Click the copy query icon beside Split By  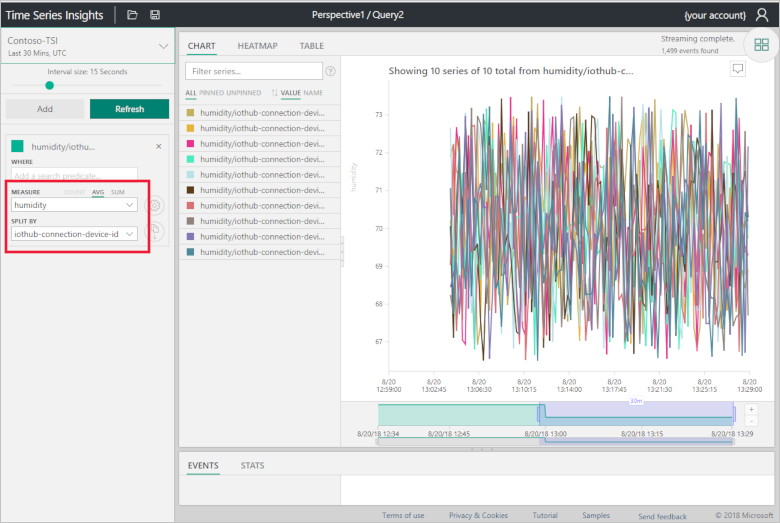(x=155, y=230)
